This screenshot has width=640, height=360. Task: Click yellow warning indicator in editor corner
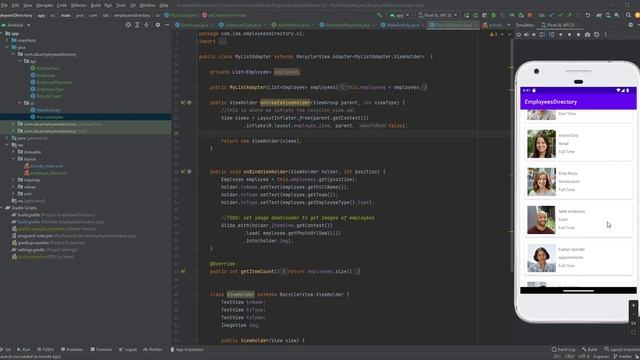(x=493, y=35)
